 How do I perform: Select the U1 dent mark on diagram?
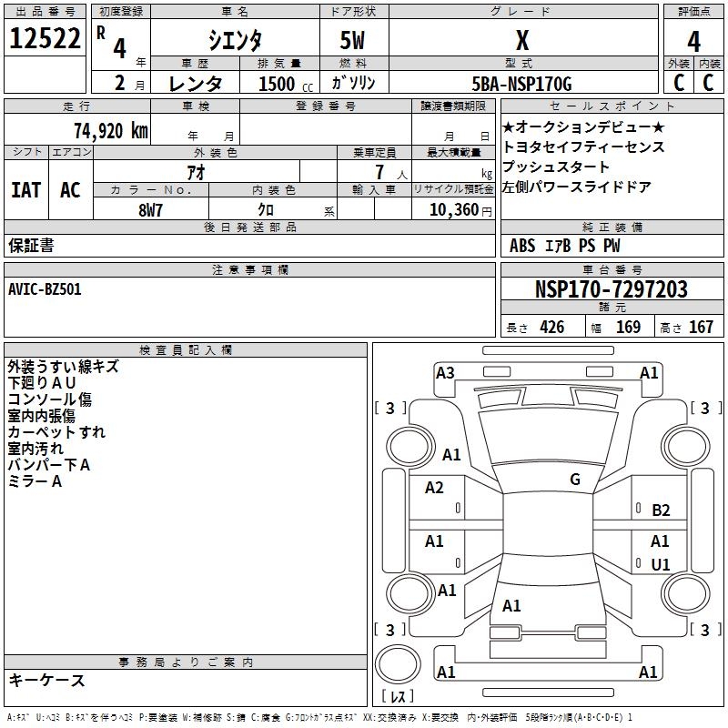coord(661,564)
